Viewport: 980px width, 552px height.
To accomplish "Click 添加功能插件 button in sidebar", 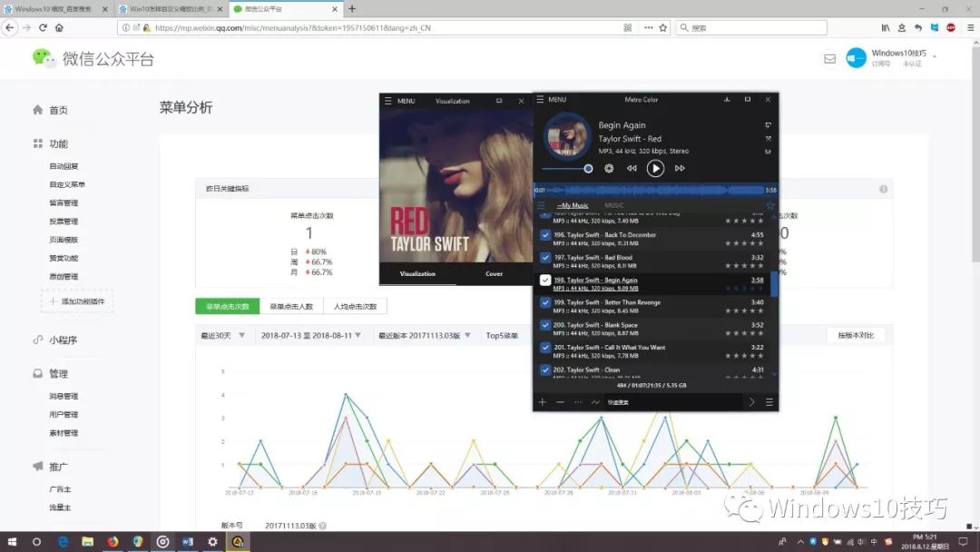I will 77,301.
